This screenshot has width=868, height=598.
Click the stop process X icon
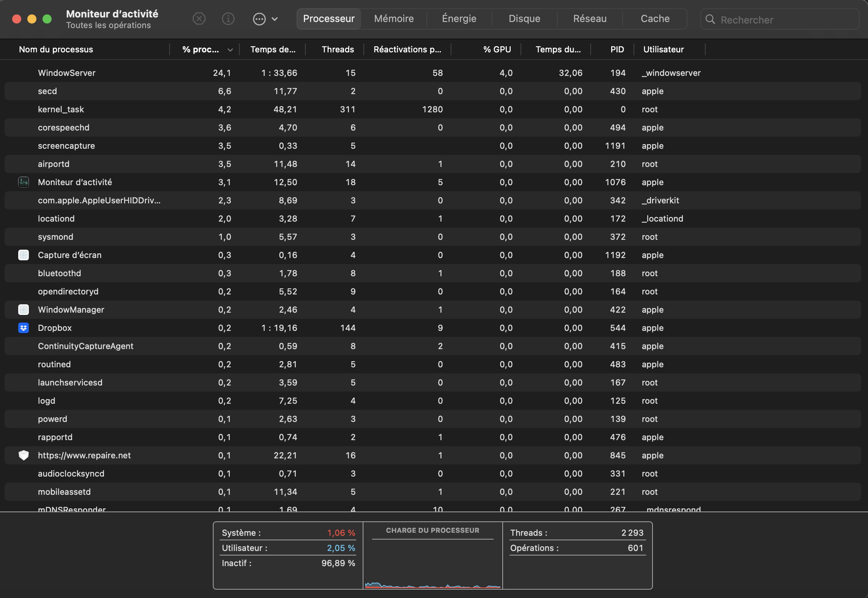(199, 19)
